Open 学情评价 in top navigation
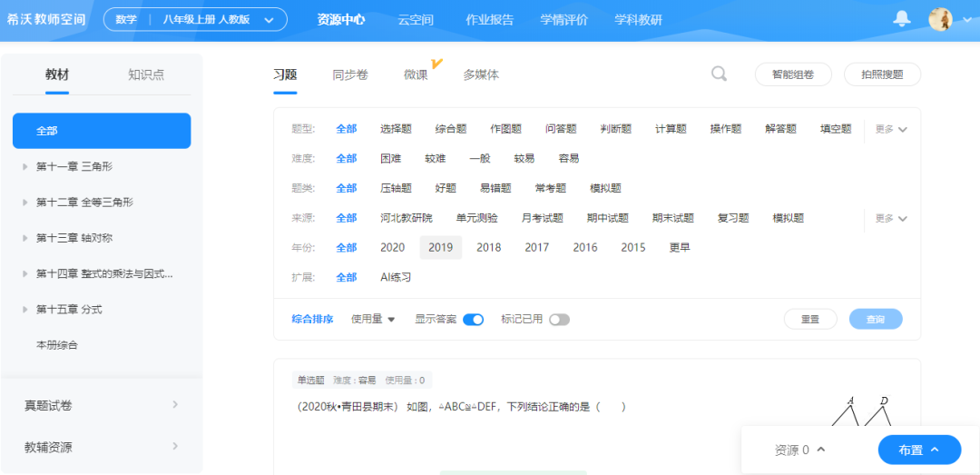The height and width of the screenshot is (475, 980). (563, 19)
